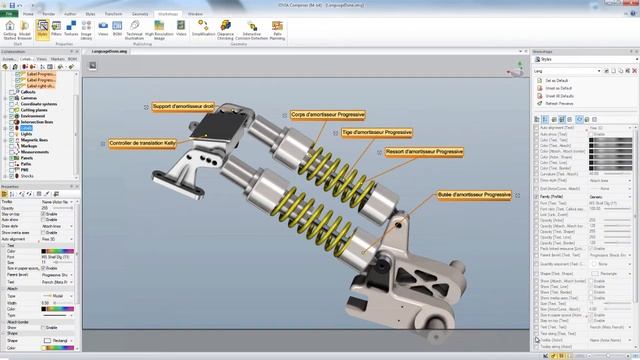Click Refresh Previews link
This screenshot has width=640, height=360.
[x=559, y=104]
